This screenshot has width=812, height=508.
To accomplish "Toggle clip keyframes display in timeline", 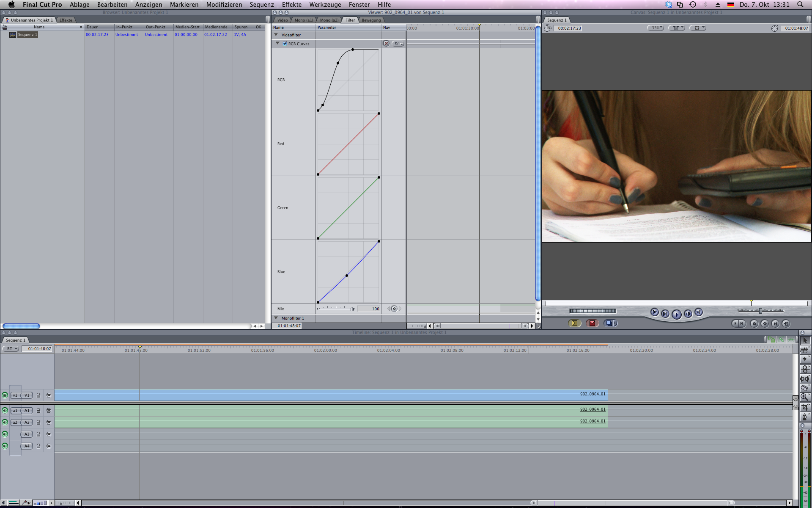I will [x=14, y=503].
